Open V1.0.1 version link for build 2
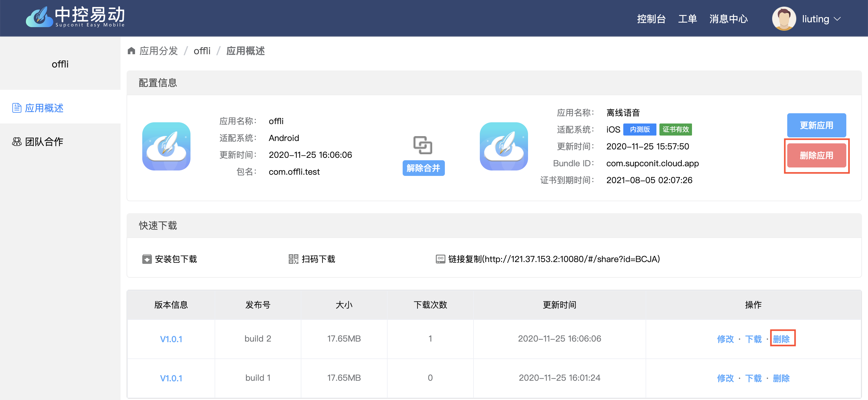Screen dimensions: 868x400 pyautogui.click(x=171, y=339)
